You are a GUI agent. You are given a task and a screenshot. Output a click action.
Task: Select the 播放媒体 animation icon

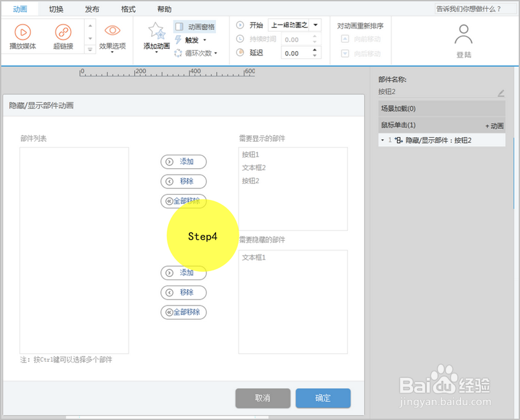[x=23, y=36]
